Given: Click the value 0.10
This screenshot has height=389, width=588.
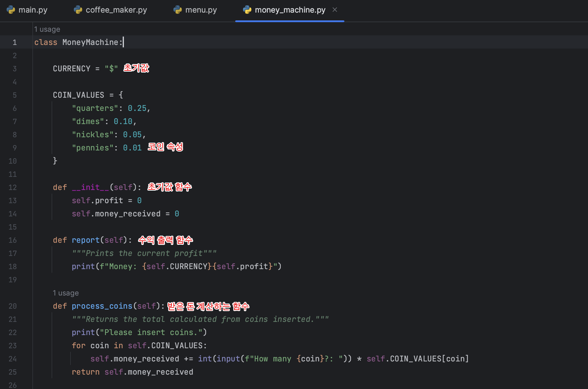Looking at the screenshot, I should point(123,122).
